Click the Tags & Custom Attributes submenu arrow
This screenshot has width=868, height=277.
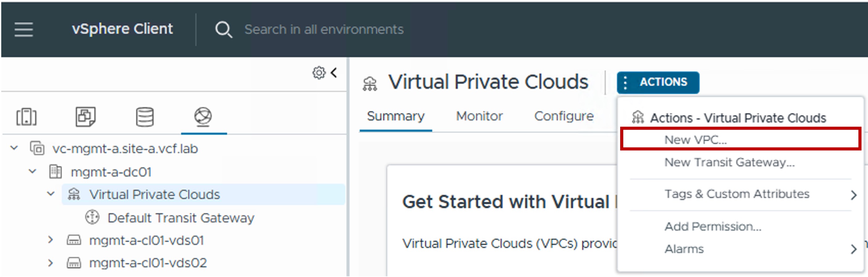(x=853, y=195)
